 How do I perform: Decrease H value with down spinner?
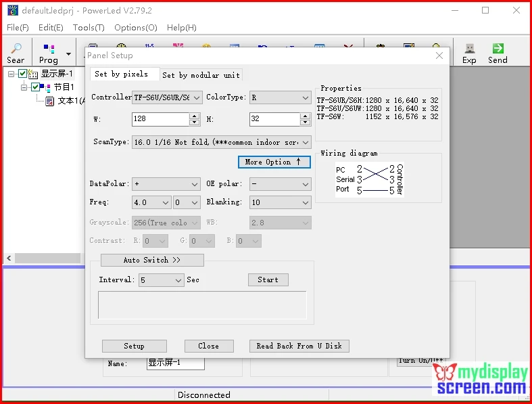pos(306,122)
